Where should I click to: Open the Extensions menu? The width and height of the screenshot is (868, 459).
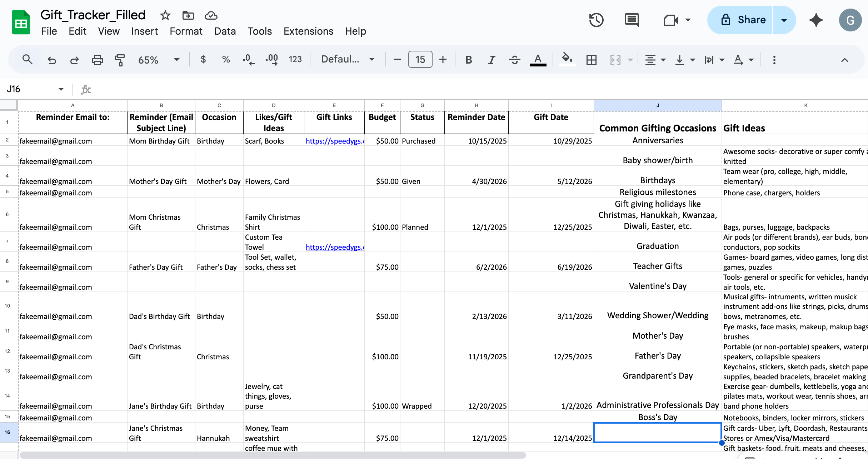308,31
